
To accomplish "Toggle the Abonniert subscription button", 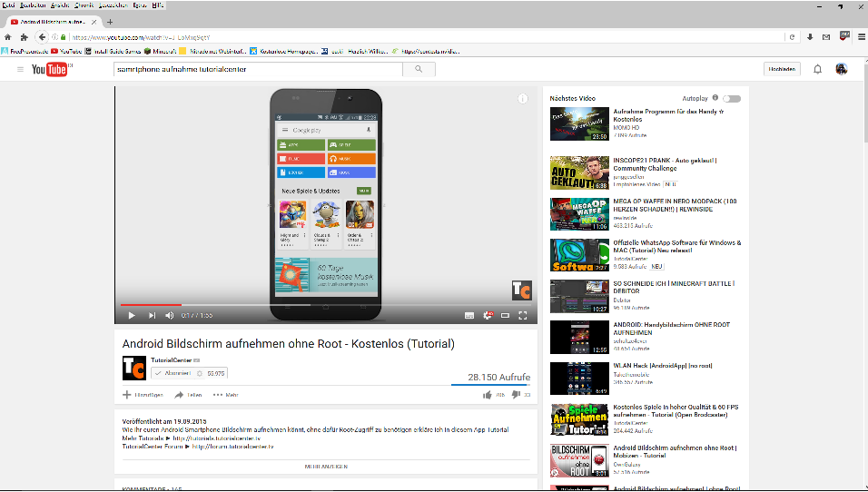I will point(172,374).
